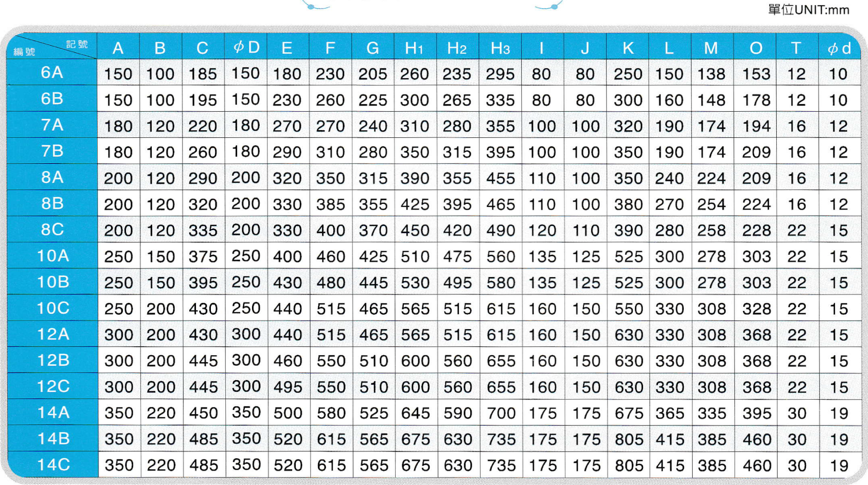
Task: Click value 375 in row 10A, column C
Action: pyautogui.click(x=203, y=257)
